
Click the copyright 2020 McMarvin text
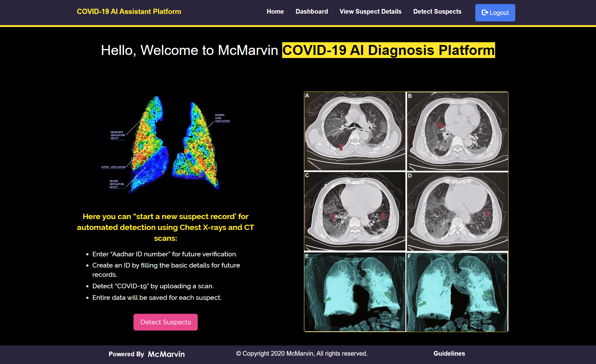(x=302, y=353)
